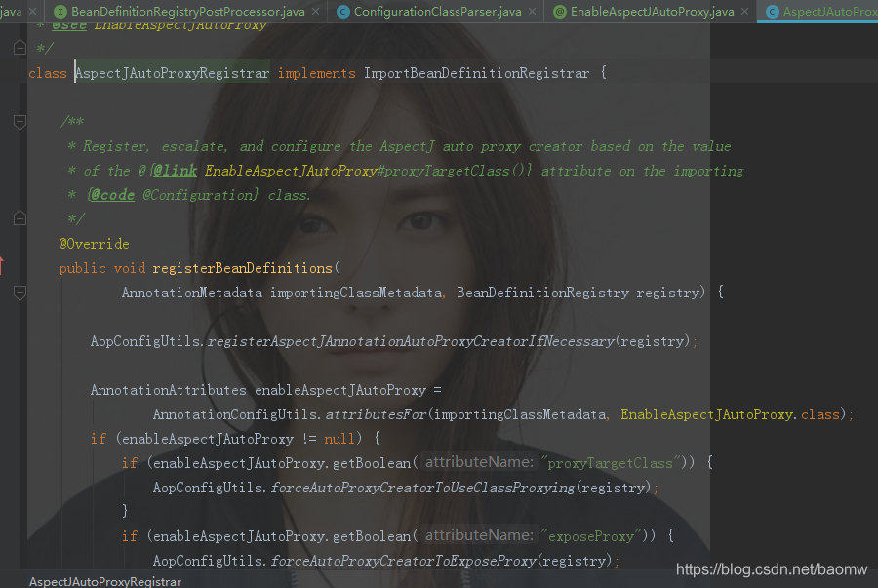Switch to BeanDefinitionRegistryPostProcessor.java tab
The height and width of the screenshot is (588, 878).
point(188,11)
